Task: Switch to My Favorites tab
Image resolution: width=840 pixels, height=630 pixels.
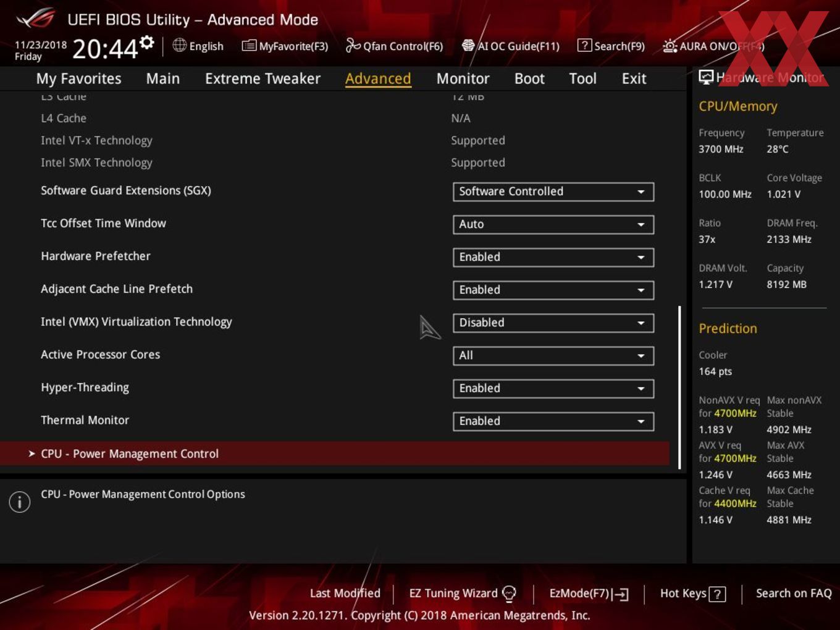Action: (x=78, y=78)
